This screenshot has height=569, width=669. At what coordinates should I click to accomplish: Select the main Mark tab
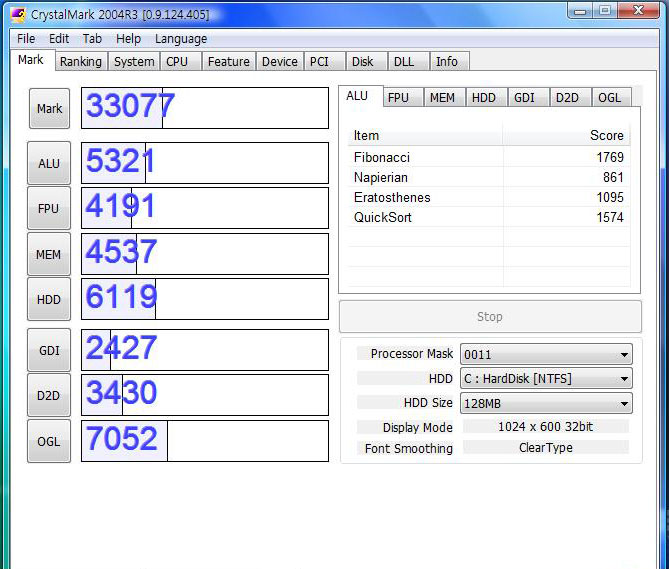[31, 60]
